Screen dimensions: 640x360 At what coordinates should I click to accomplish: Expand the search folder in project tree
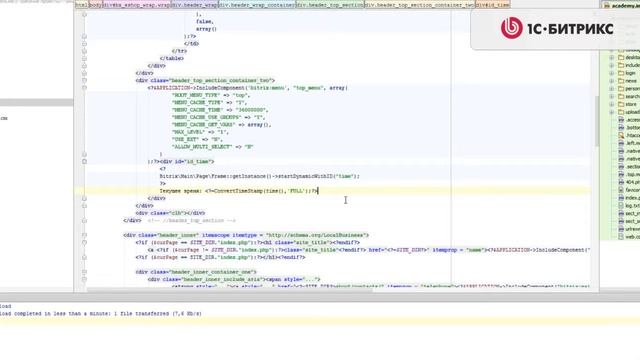click(x=611, y=96)
